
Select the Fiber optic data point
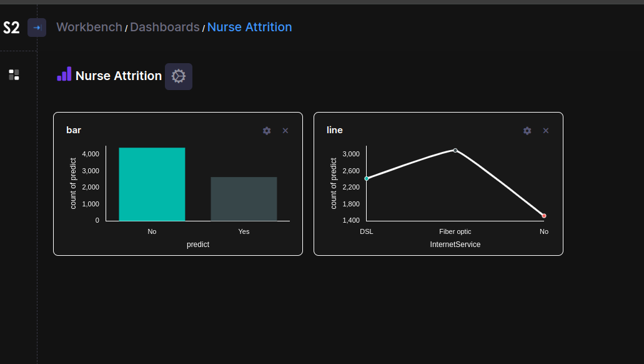coord(455,151)
